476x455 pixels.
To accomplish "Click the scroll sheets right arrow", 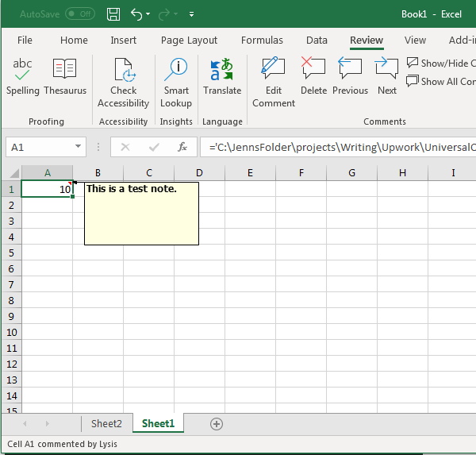I will 47,423.
